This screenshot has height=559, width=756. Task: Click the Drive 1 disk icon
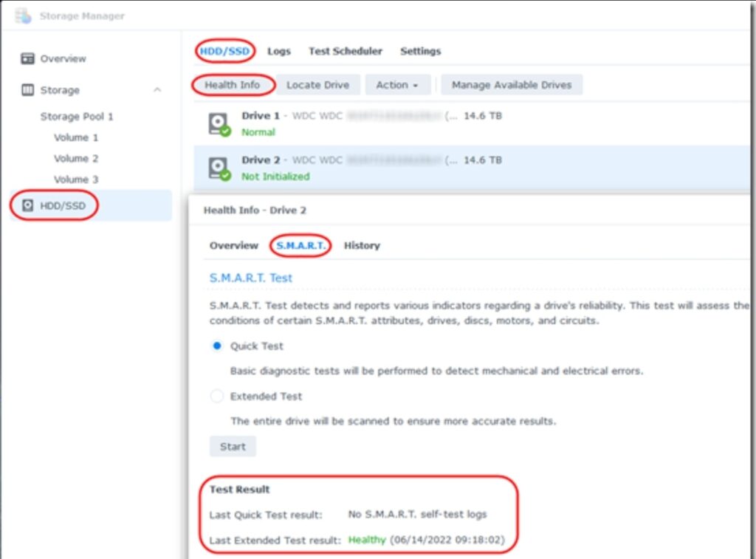[x=219, y=124]
